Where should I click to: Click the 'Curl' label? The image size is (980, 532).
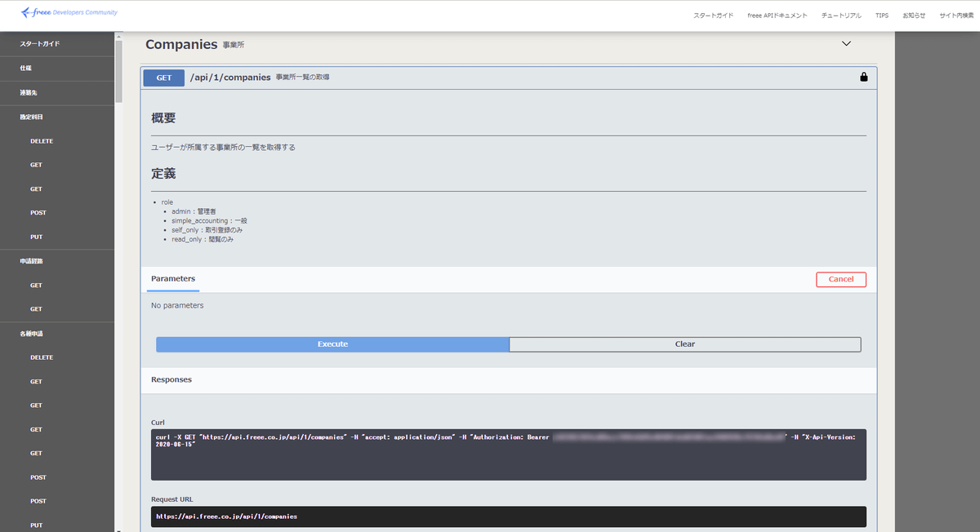pos(158,423)
